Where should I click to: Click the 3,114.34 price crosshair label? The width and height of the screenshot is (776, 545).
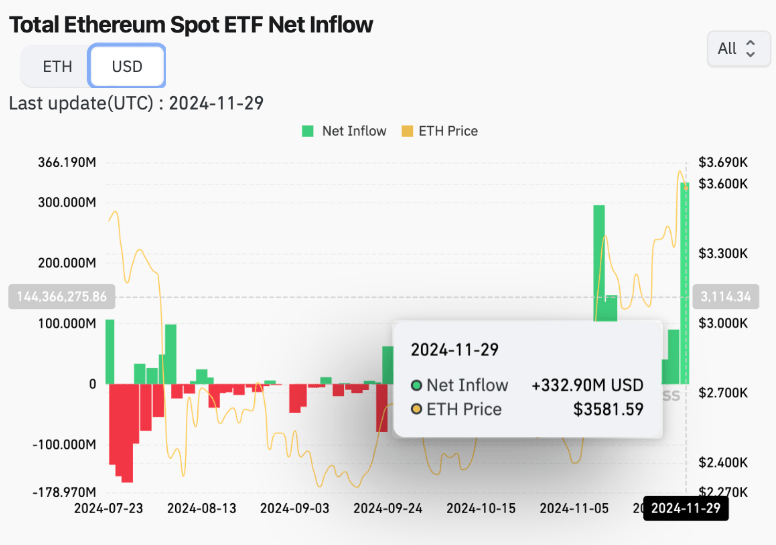726,296
